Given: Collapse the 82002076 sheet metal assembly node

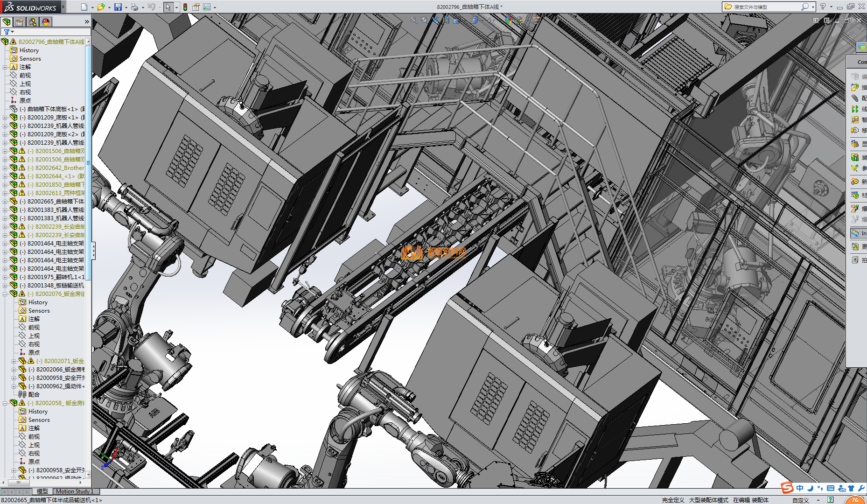Looking at the screenshot, I should 5,294.
